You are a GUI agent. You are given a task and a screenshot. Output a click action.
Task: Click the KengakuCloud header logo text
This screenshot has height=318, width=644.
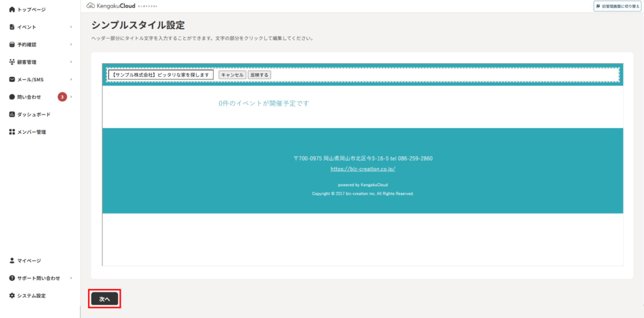(116, 6)
